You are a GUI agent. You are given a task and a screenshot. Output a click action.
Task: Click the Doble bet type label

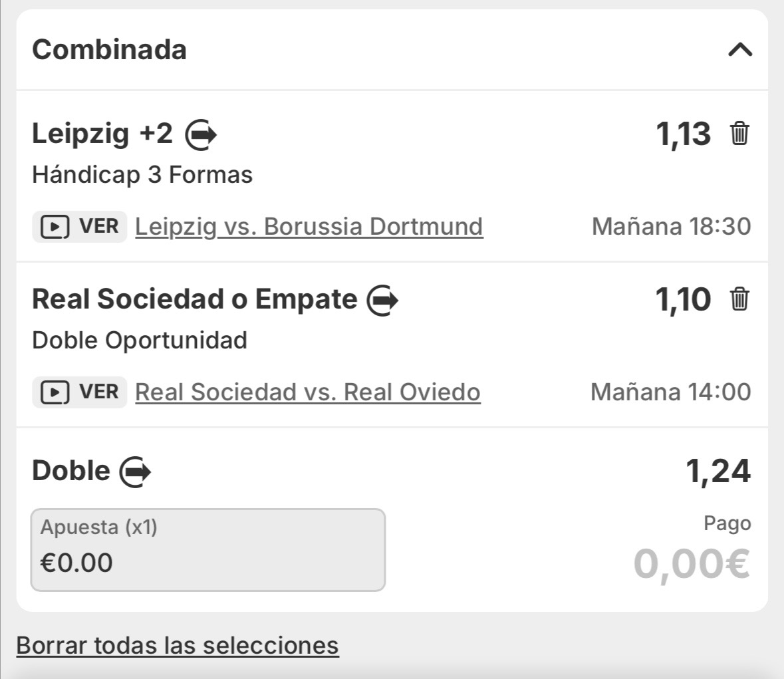coord(71,471)
